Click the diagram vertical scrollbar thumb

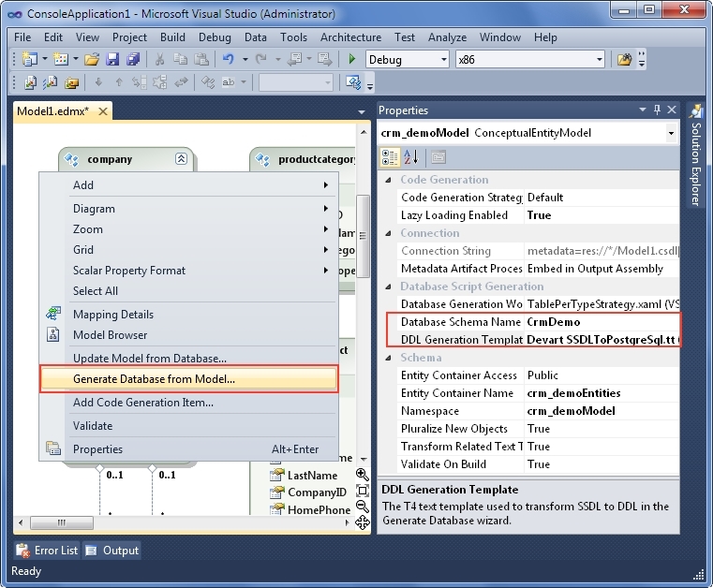(363, 236)
